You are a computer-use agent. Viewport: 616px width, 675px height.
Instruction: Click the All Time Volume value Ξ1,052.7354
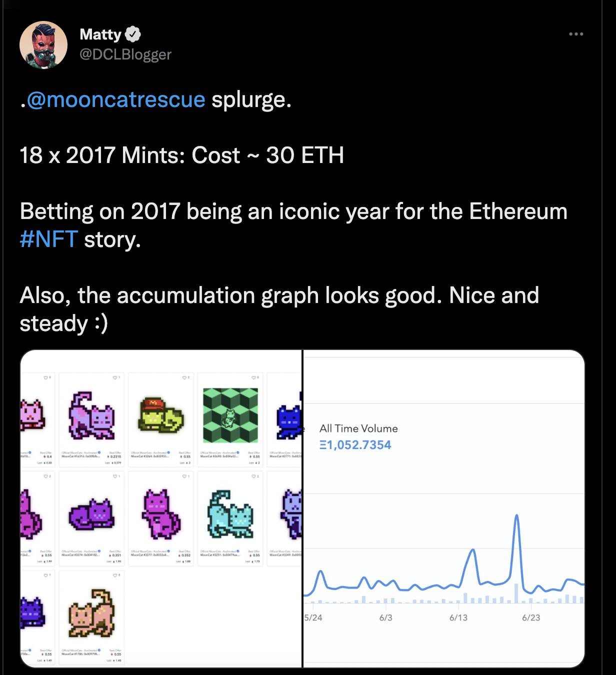point(355,445)
